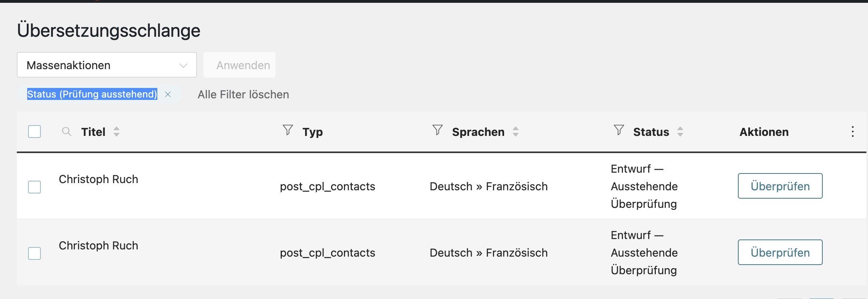868x299 pixels.
Task: Sort by Sprachen using sort arrows
Action: click(x=516, y=132)
